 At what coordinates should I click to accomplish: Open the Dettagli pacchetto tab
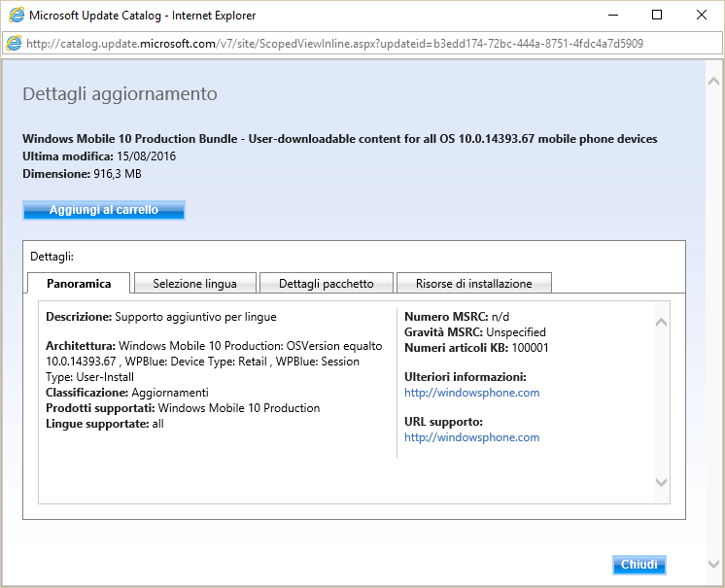pos(326,284)
